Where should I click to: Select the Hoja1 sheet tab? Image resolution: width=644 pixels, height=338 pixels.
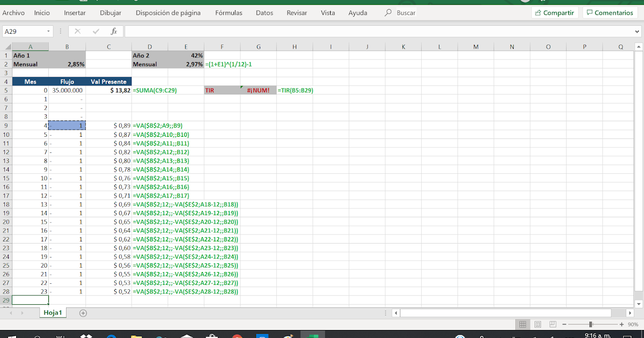point(53,313)
